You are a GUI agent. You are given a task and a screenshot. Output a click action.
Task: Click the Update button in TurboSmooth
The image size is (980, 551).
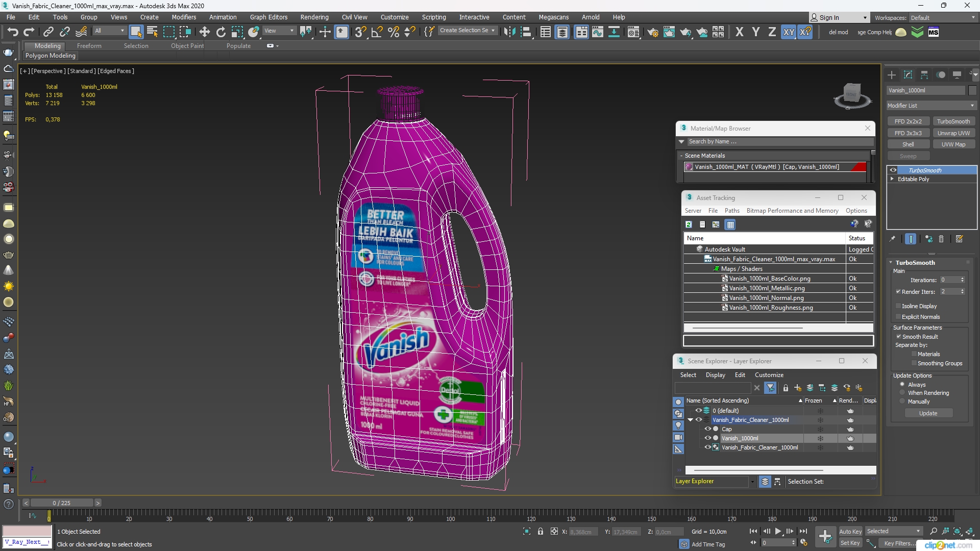pyautogui.click(x=928, y=413)
